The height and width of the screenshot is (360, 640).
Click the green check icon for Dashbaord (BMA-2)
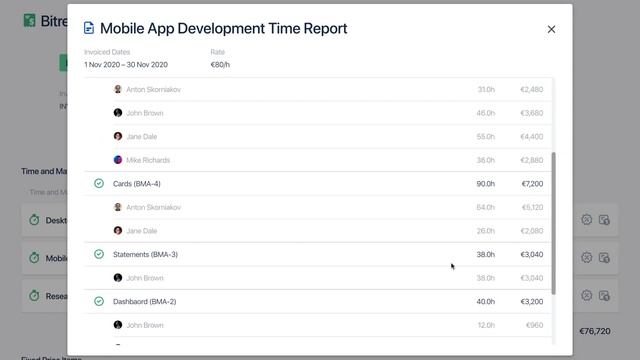[x=99, y=301]
